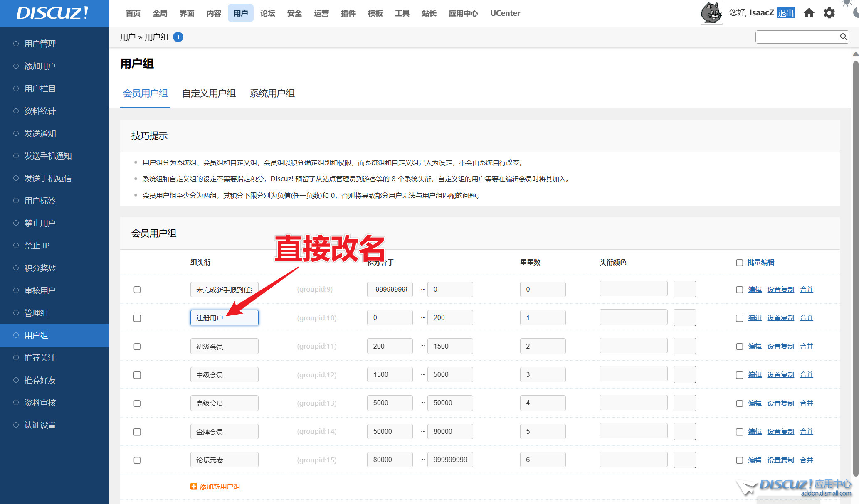Click the scroll-to-top arrow on the right
The height and width of the screenshot is (504, 859).
coord(855,54)
